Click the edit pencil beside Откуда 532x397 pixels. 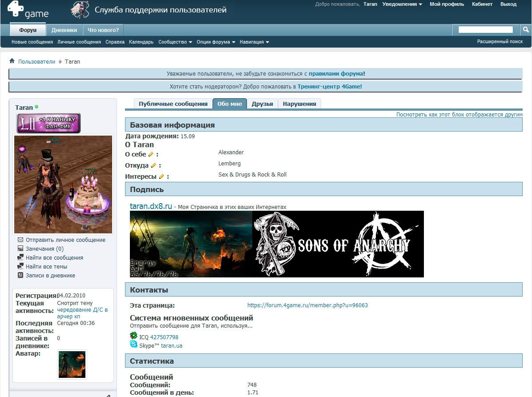(x=153, y=165)
